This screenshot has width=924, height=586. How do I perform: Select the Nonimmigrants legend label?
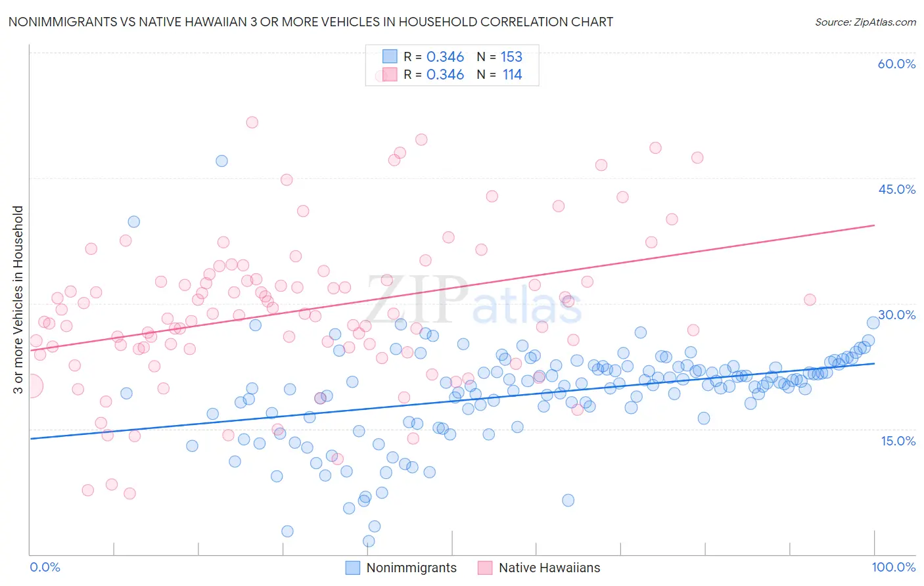tap(411, 568)
